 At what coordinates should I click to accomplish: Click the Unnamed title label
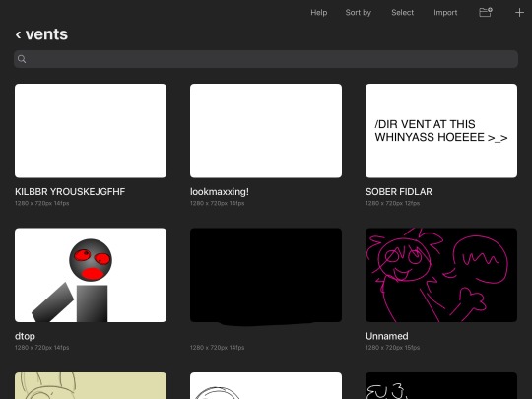(387, 336)
